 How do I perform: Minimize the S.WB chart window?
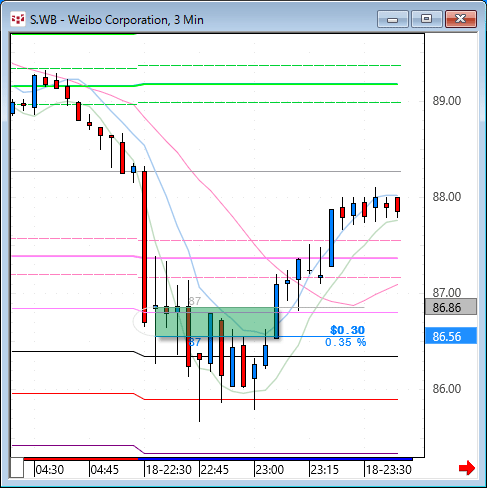[x=393, y=19]
